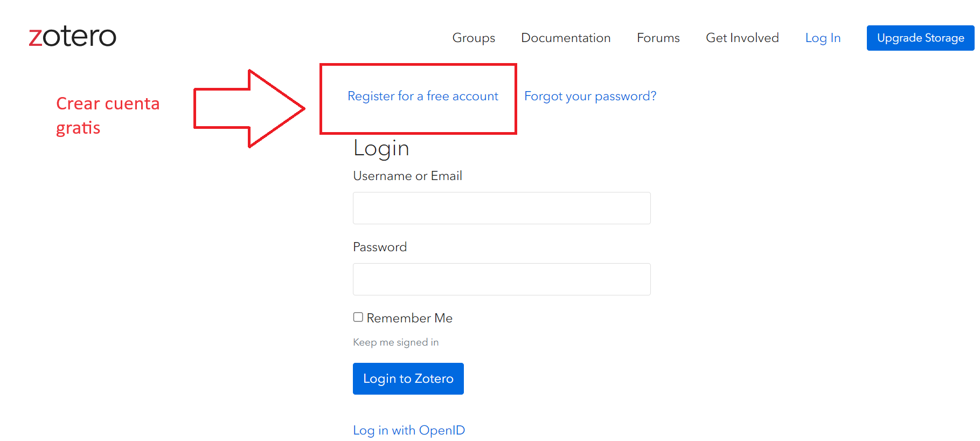Click Register for a free account

pyautogui.click(x=423, y=96)
